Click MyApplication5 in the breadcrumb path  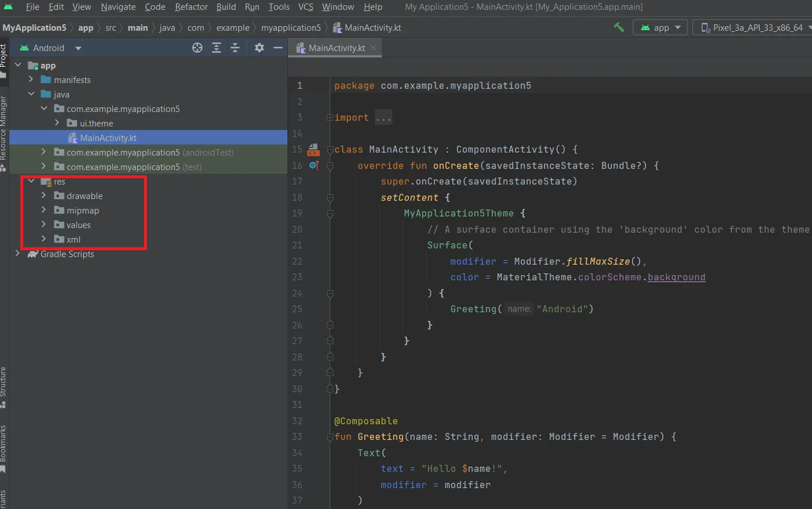coord(34,28)
